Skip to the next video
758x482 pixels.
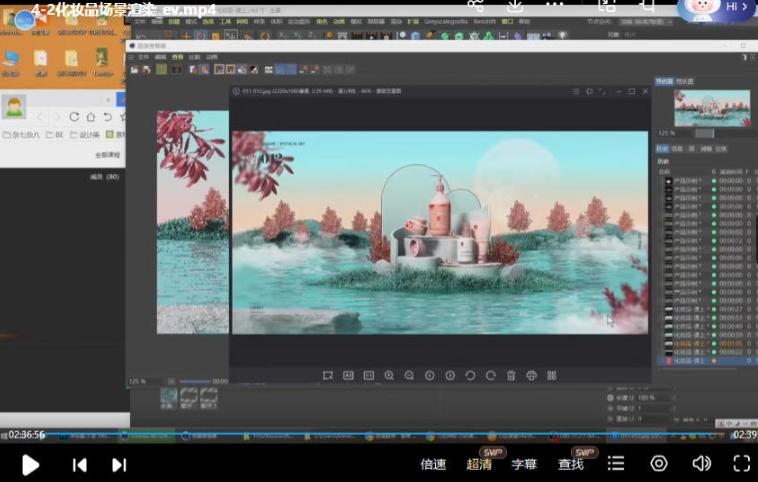point(119,464)
